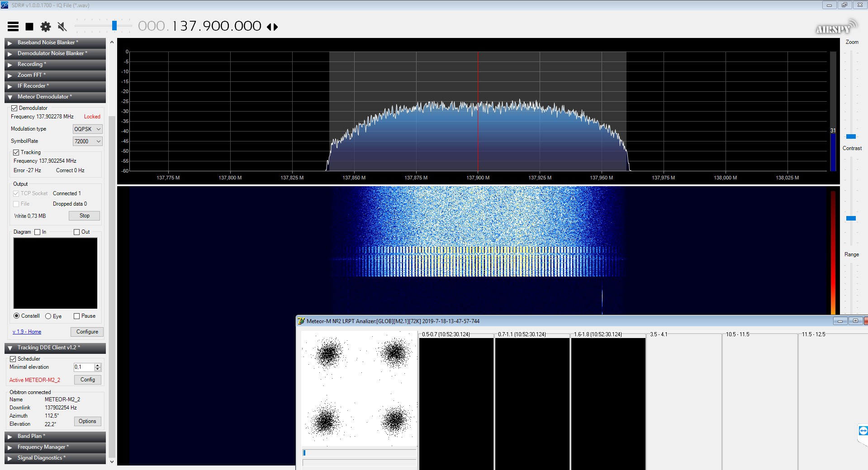The width and height of the screenshot is (868, 470).
Task: Click the constellation plot in LRPT Analyzer
Action: pyautogui.click(x=359, y=388)
